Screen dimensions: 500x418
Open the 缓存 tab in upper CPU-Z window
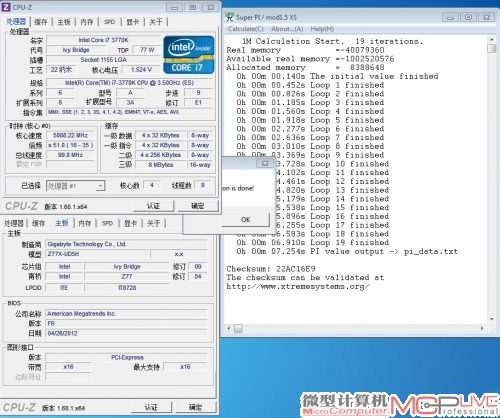pos(41,22)
